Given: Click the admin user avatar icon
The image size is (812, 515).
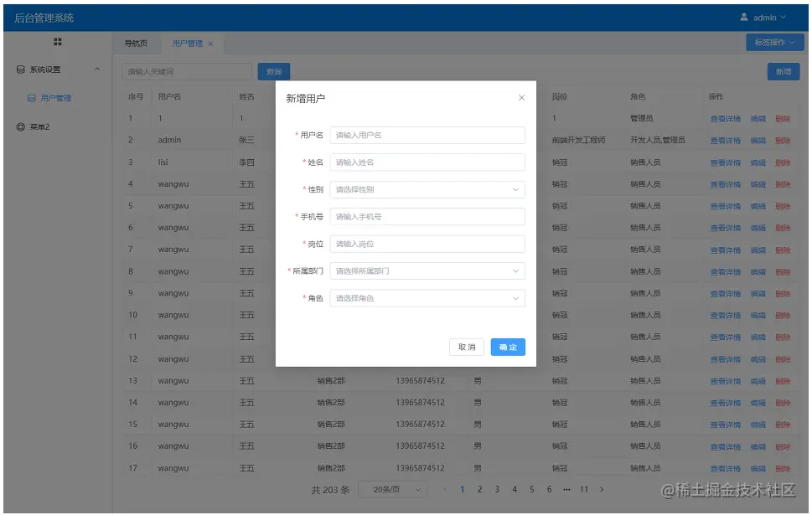Looking at the screenshot, I should (743, 17).
